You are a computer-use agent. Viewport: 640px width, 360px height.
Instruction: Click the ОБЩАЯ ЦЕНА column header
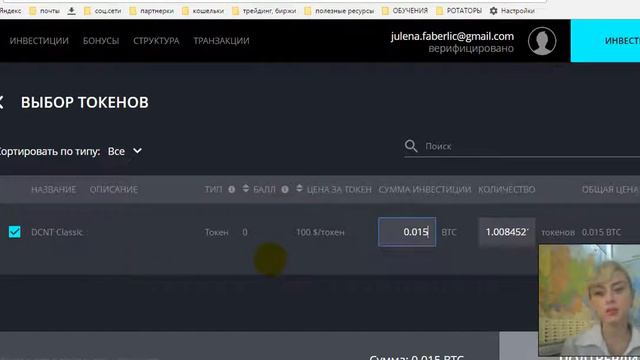pyautogui.click(x=610, y=189)
